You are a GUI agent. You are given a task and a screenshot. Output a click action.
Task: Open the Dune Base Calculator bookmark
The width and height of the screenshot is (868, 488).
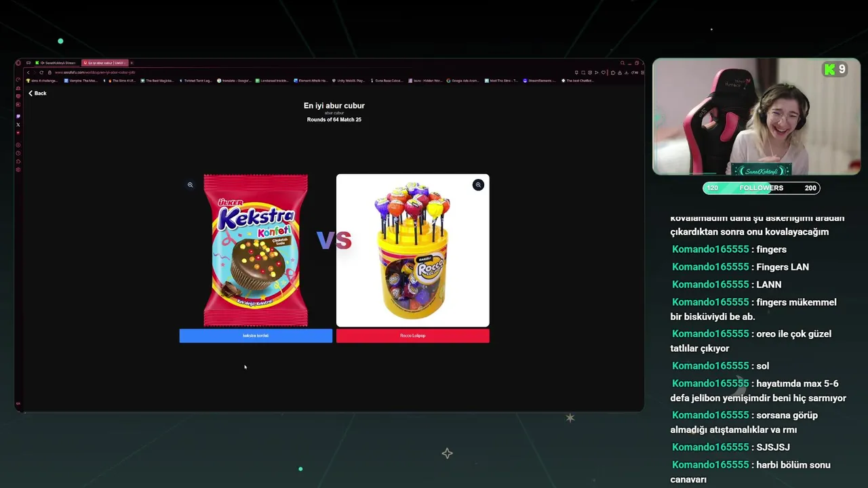(387, 81)
